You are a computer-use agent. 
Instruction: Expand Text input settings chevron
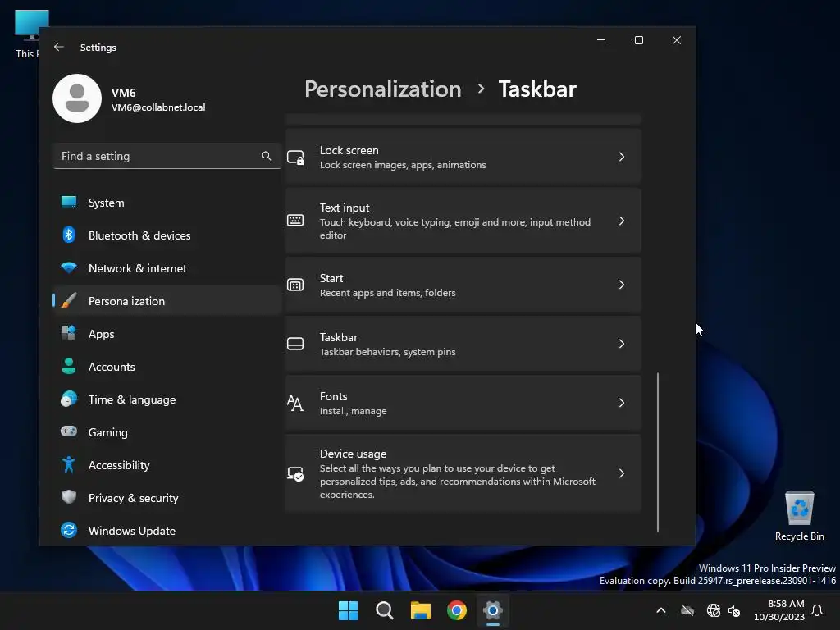tap(622, 221)
